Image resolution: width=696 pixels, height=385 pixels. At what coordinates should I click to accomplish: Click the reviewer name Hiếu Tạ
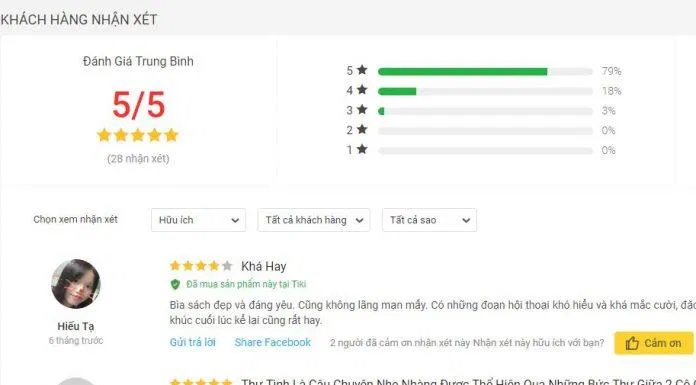pyautogui.click(x=76, y=326)
